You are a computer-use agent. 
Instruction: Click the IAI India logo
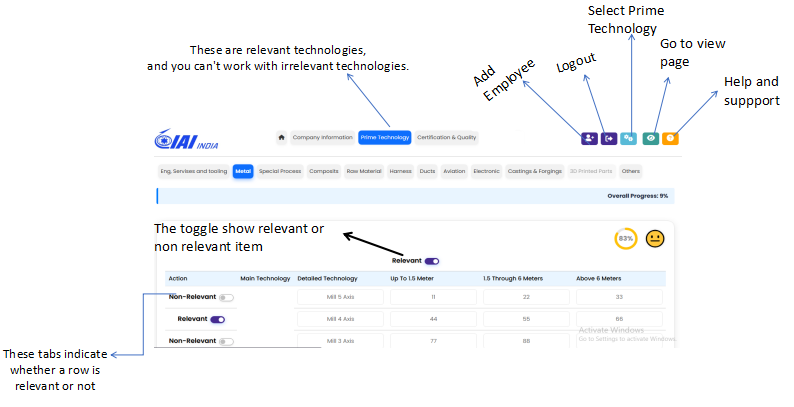click(x=186, y=139)
